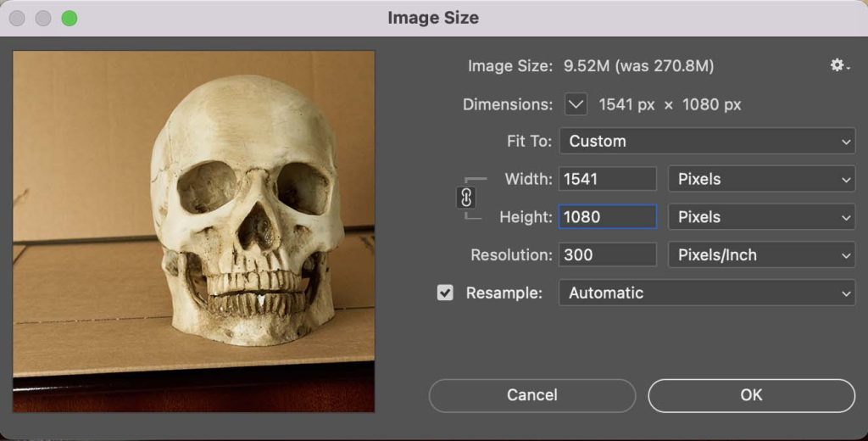Open the Width units Pixels dropdown
Image resolution: width=868 pixels, height=441 pixels.
click(x=761, y=179)
